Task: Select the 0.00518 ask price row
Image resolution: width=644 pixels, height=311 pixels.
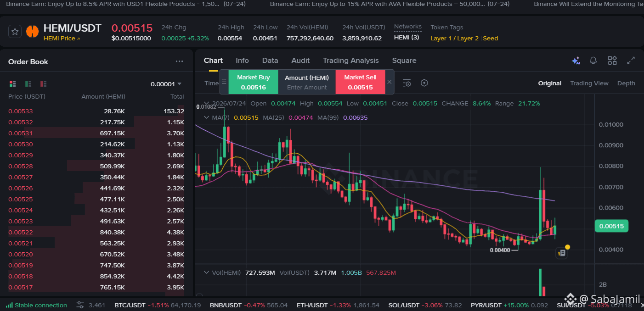Action: (96, 276)
